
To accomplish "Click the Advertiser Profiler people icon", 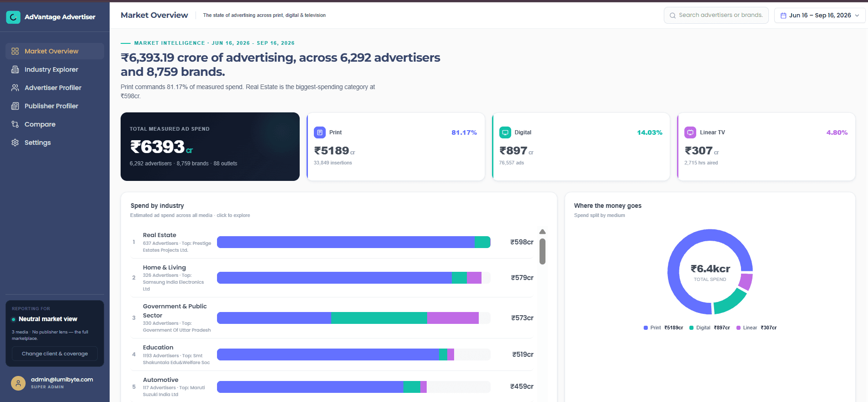I will tap(15, 88).
